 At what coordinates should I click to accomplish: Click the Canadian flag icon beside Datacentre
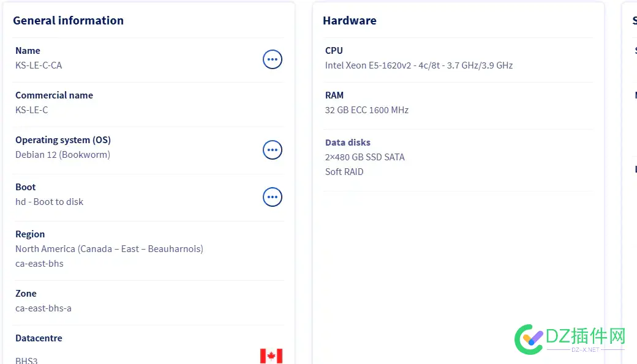click(x=271, y=356)
